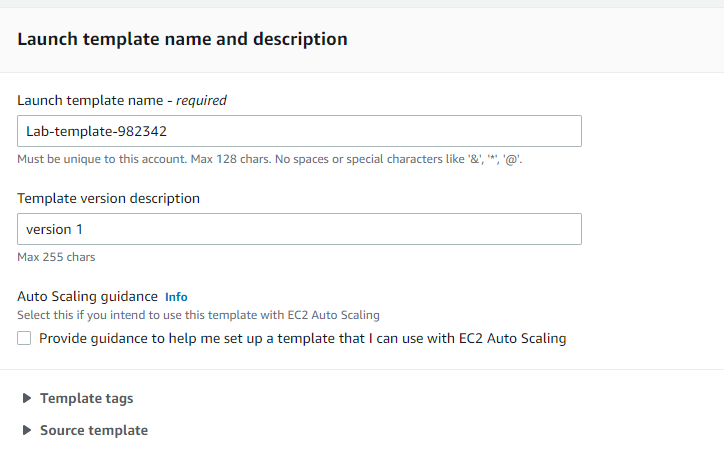Click the "Source template" section title
Image resolution: width=724 pixels, height=454 pixels.
(93, 430)
